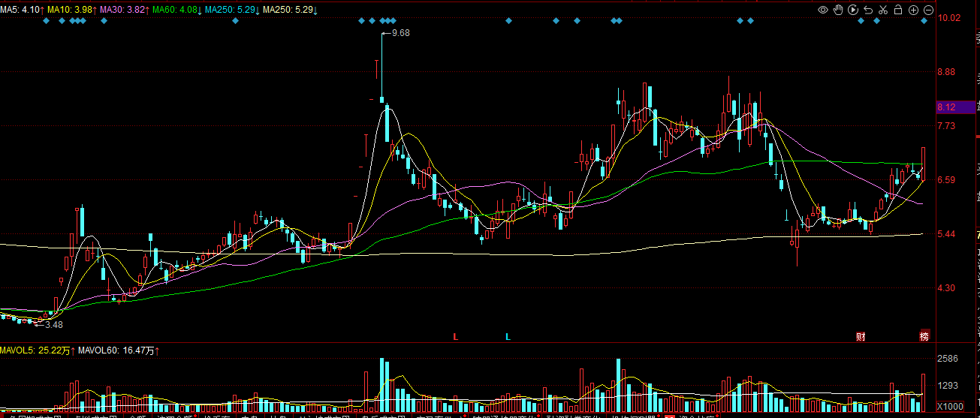Click the purple MA30: 3.82 label
This screenshot has height=418, width=980.
click(x=124, y=9)
